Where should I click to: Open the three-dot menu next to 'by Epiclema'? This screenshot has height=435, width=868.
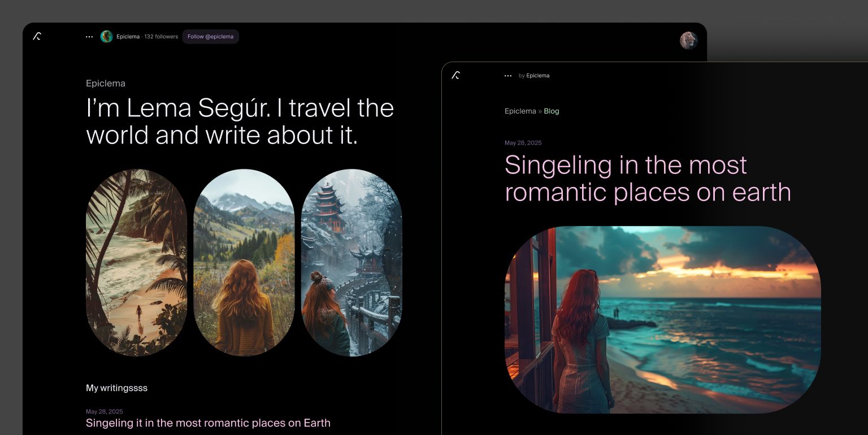[x=508, y=76]
